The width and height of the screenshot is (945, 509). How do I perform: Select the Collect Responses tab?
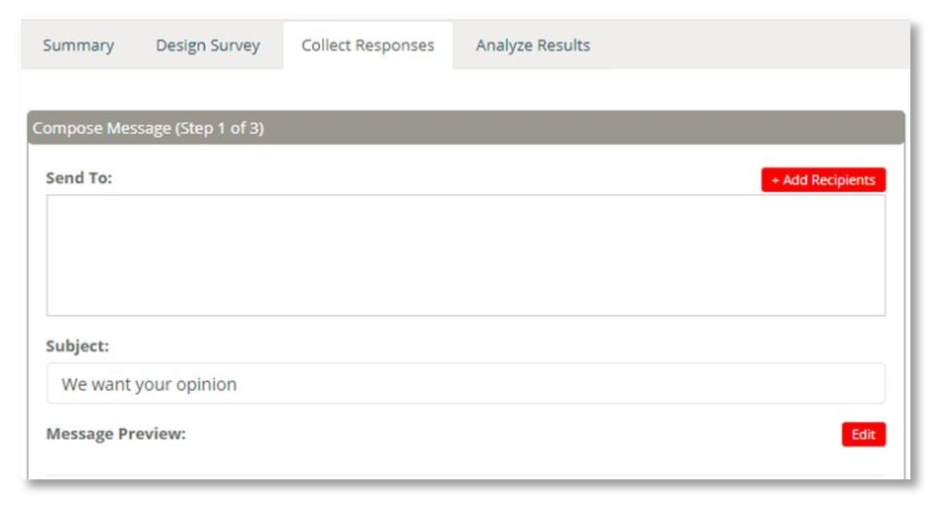[x=367, y=46]
